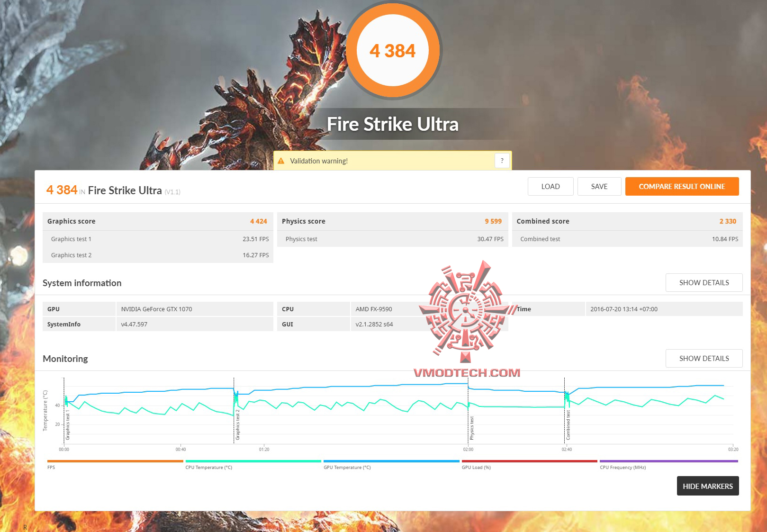The image size is (767, 532).
Task: Select the Physics test timeline marker
Action: pos(472,428)
